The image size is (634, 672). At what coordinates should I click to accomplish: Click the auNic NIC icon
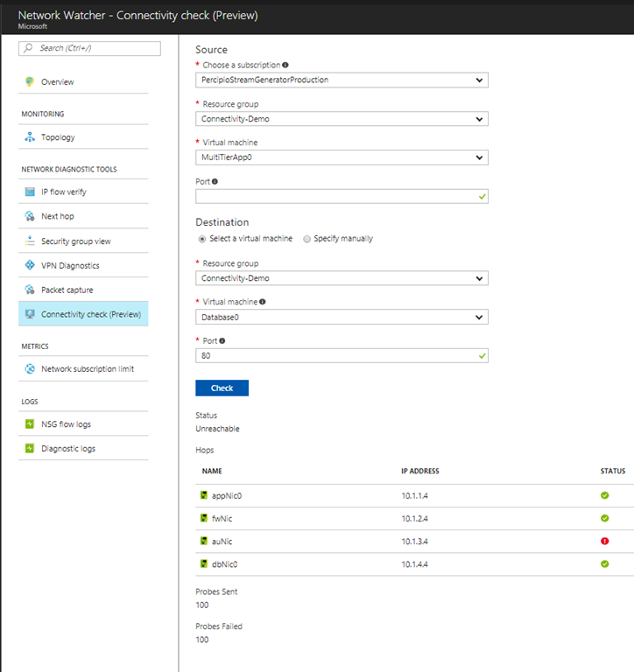204,541
